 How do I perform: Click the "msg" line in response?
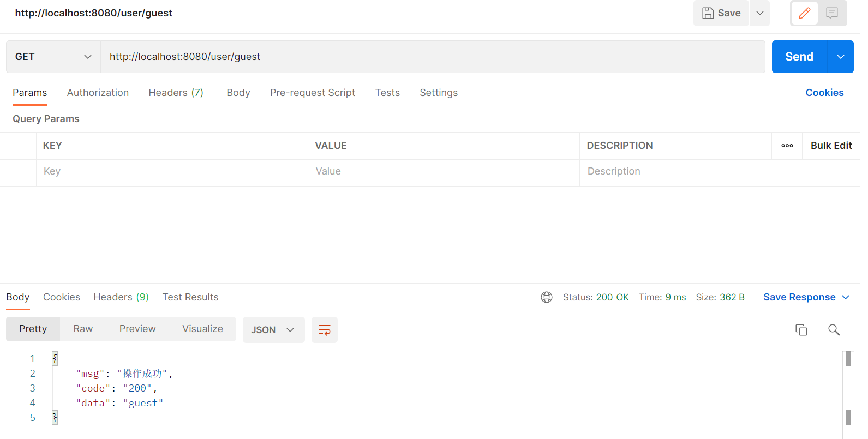pyautogui.click(x=124, y=374)
